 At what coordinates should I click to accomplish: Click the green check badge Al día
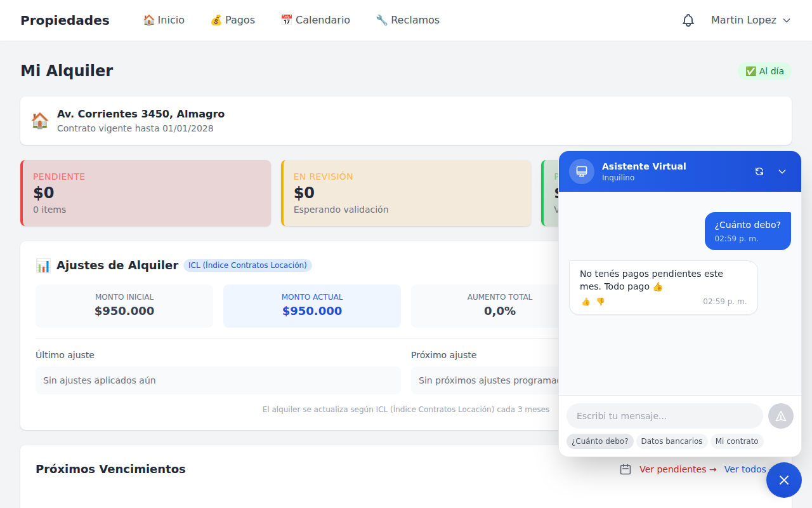(764, 71)
